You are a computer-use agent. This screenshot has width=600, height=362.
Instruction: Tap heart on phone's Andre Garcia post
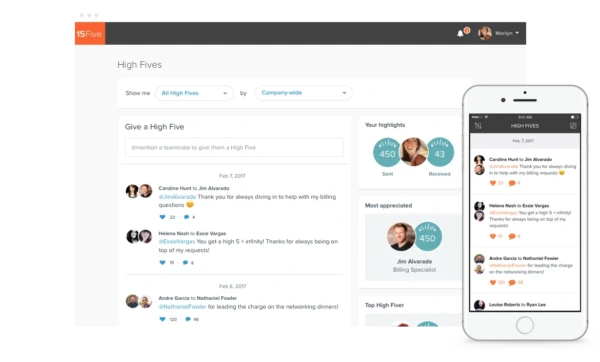[493, 282]
